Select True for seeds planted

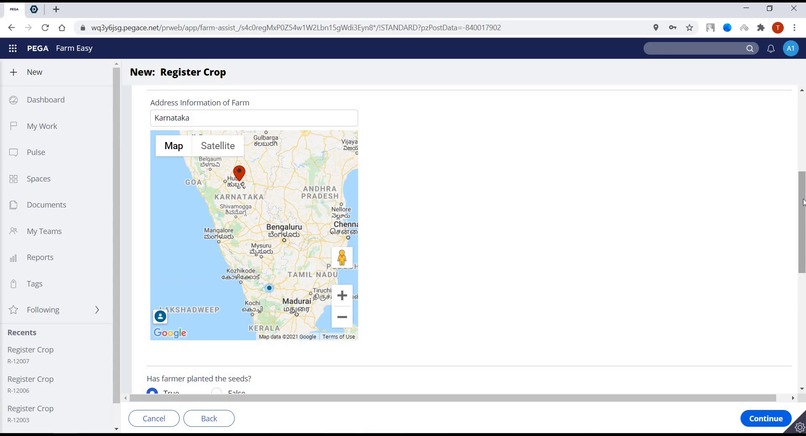[152, 392]
